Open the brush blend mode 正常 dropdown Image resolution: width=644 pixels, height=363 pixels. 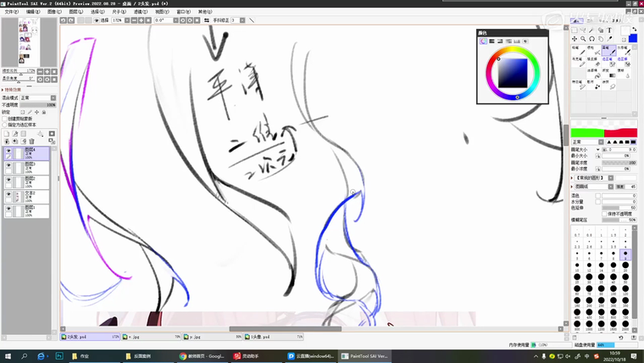click(x=602, y=142)
